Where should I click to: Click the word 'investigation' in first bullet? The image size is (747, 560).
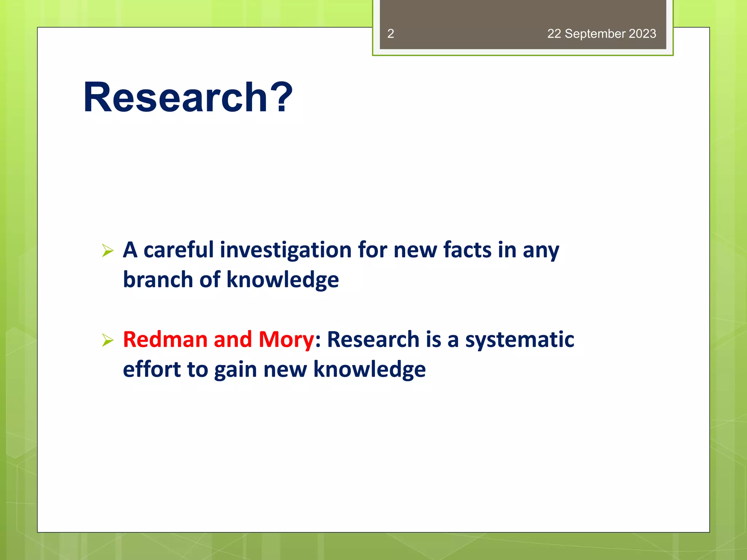point(286,250)
